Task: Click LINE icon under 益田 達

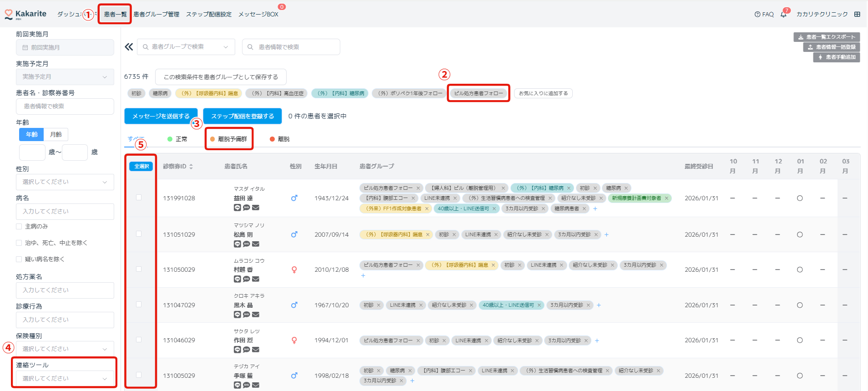Action: 237,208
